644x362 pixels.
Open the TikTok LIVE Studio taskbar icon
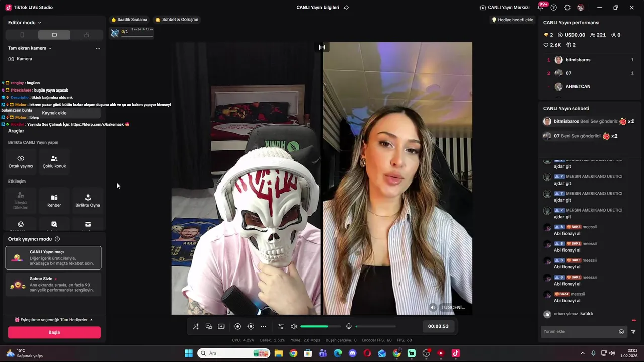pos(456,353)
